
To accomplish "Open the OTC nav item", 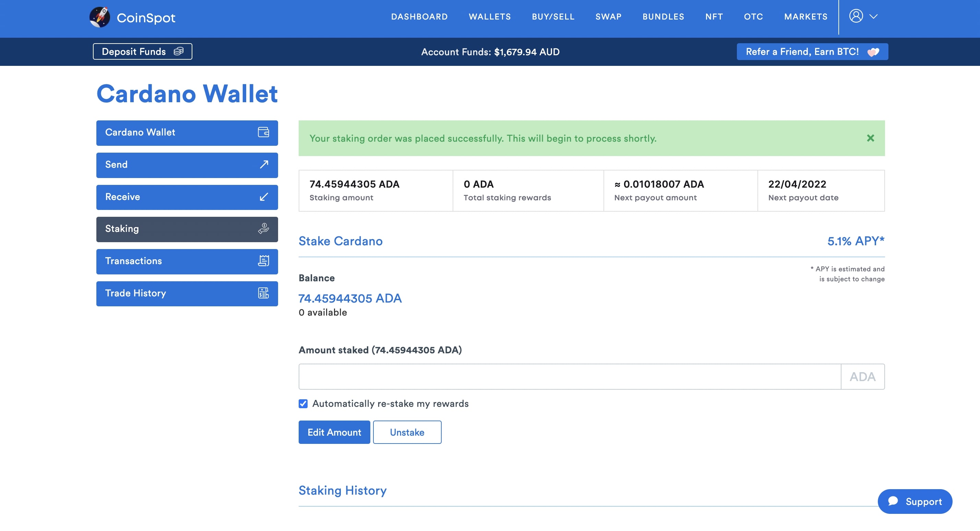I will 753,17.
